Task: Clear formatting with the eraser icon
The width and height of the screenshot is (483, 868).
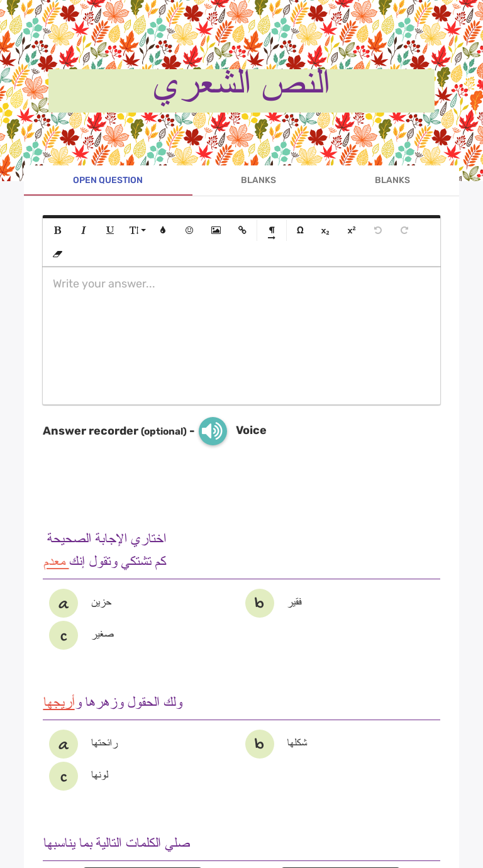Action: pyautogui.click(x=57, y=254)
